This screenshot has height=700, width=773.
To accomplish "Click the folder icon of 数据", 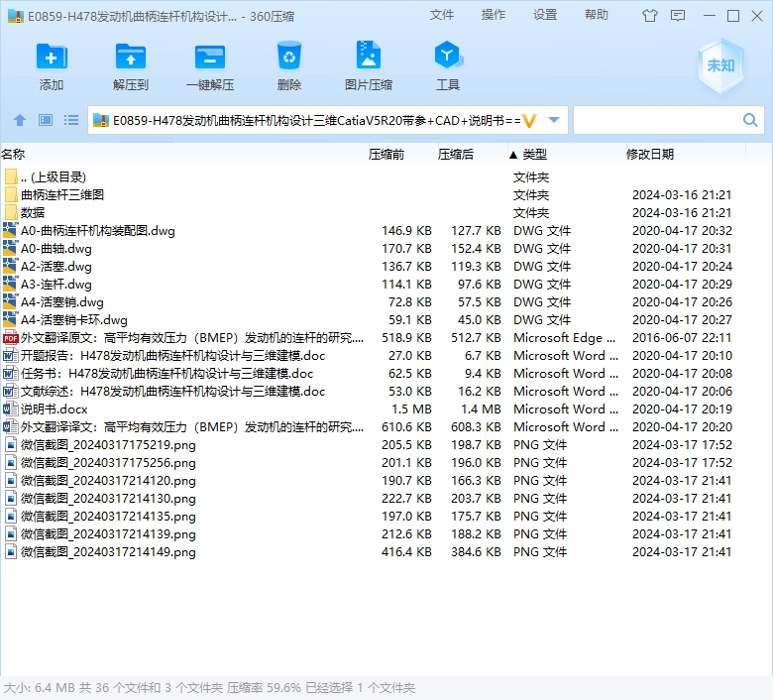I will (11, 212).
